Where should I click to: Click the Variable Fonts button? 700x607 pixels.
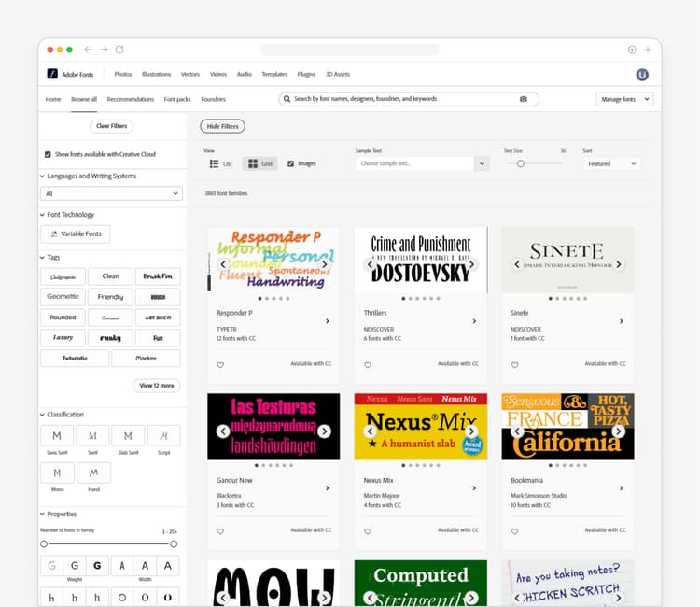[76, 234]
